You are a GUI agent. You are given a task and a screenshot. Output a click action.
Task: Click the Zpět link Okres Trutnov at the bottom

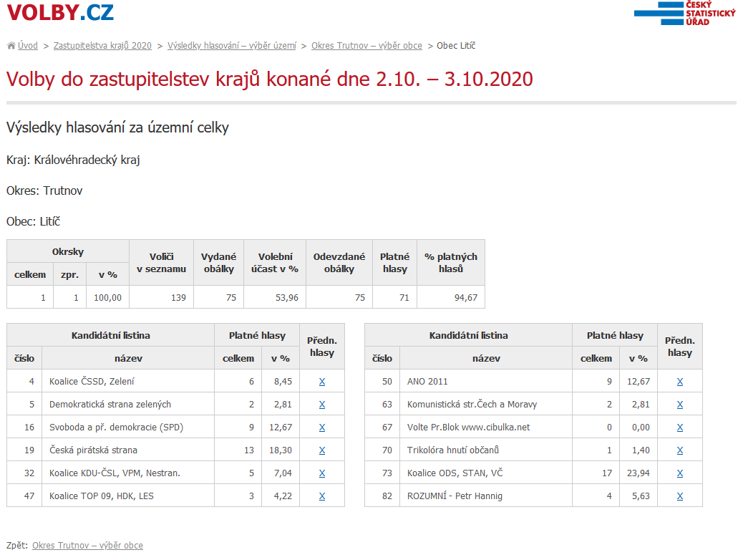coord(87,546)
